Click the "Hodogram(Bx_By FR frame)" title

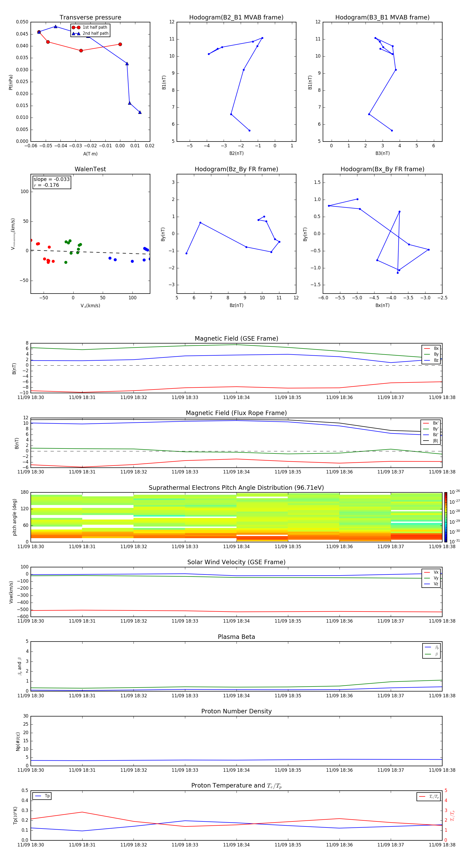(382, 169)
